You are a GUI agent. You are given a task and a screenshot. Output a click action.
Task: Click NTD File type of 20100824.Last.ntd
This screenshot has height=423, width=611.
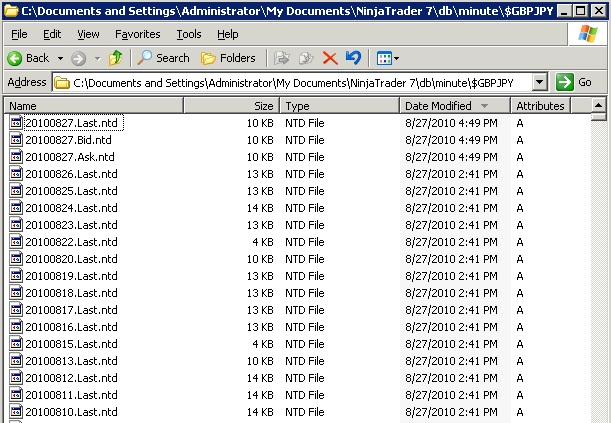[305, 208]
